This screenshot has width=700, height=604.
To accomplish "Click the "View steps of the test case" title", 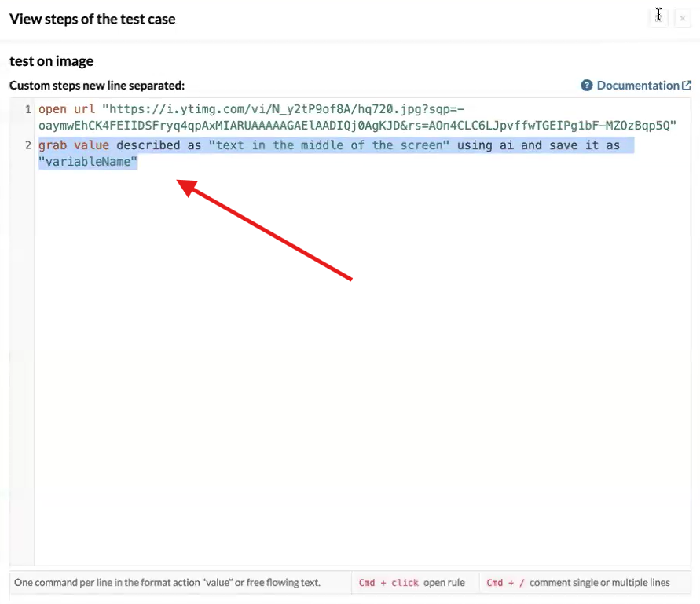I will coord(93,19).
